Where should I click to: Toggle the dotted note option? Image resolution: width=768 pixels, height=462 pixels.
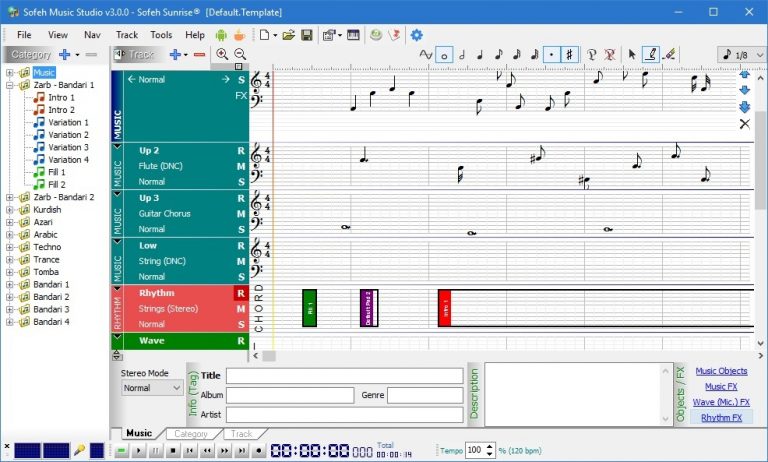pos(552,54)
